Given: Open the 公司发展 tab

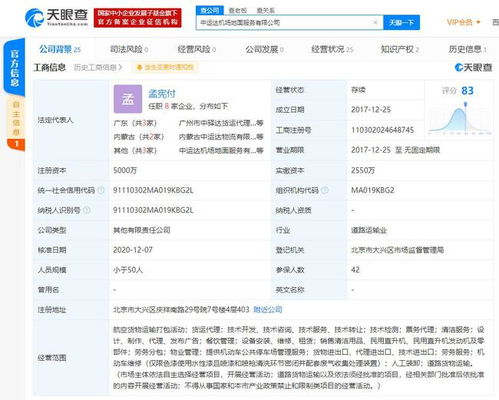Looking at the screenshot, I should (264, 49).
